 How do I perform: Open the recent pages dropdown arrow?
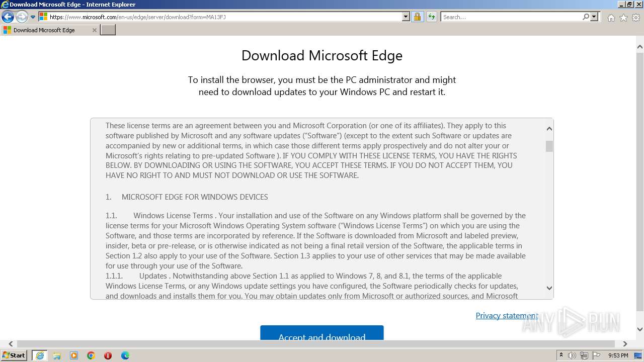[x=33, y=17]
